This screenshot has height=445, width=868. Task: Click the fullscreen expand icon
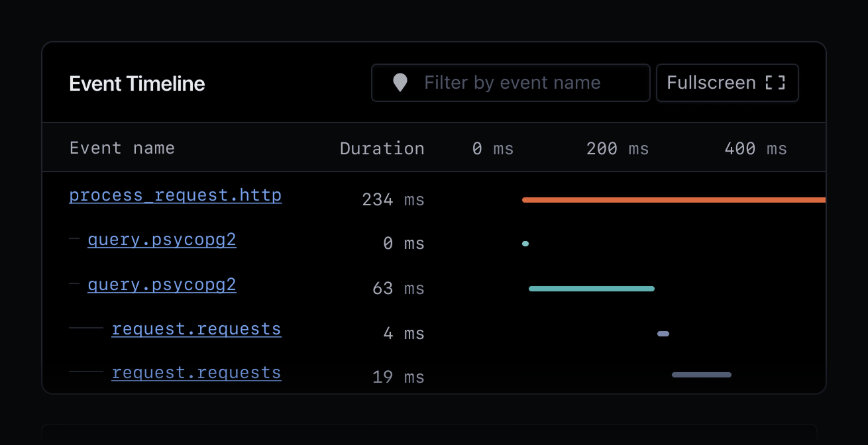click(x=775, y=83)
